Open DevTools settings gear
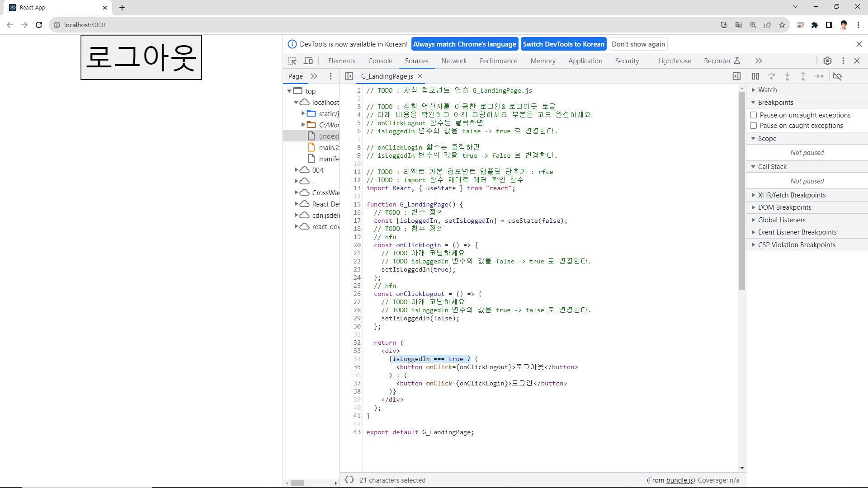 [827, 61]
